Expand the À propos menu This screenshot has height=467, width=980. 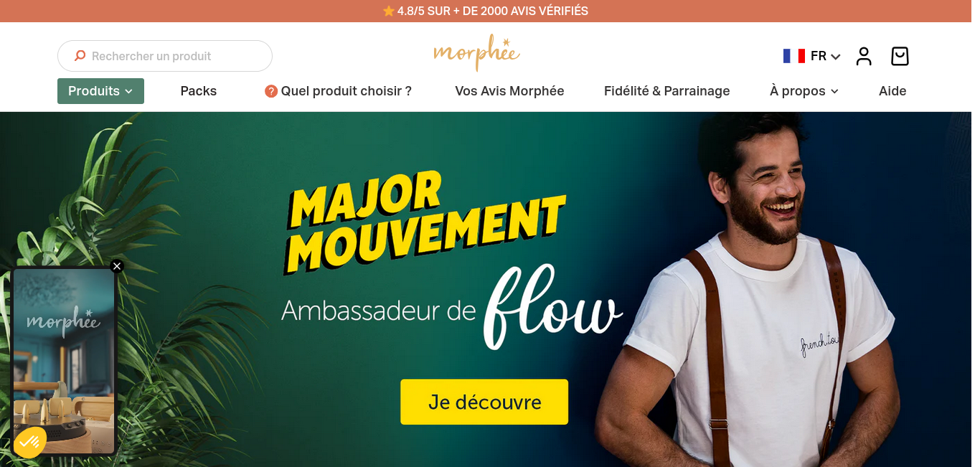click(x=804, y=91)
